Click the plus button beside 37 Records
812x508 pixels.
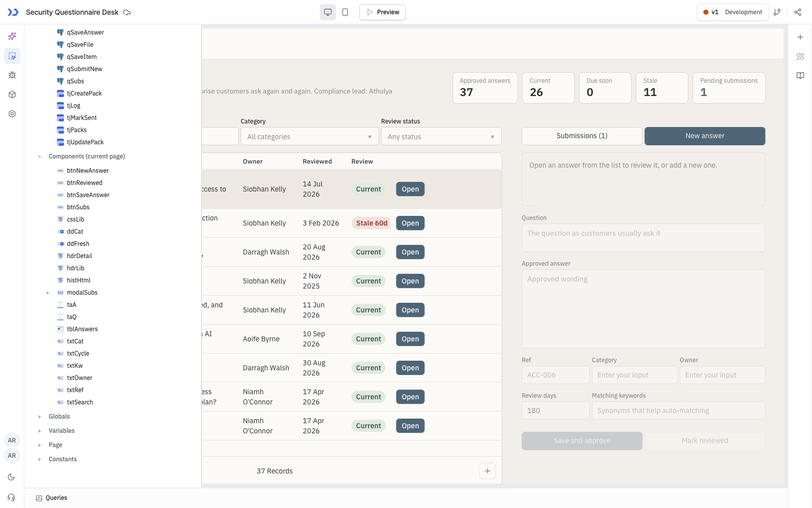coord(487,471)
